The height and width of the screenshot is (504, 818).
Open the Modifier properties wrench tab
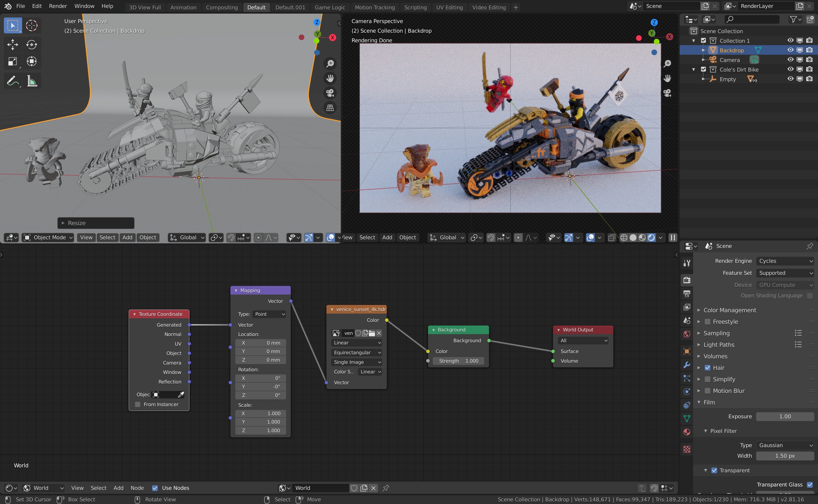click(687, 365)
